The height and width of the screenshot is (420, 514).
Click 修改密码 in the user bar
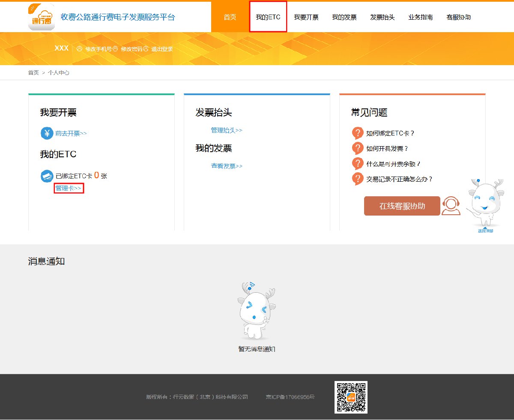click(131, 49)
